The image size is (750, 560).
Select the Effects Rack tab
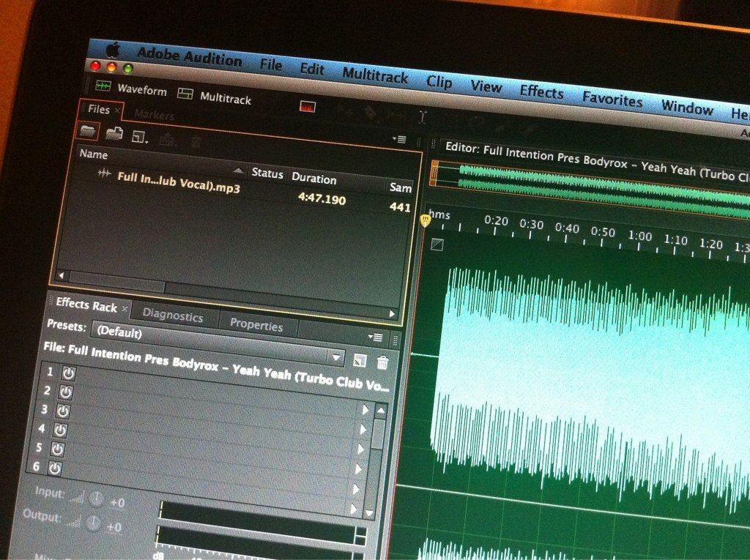click(x=86, y=304)
